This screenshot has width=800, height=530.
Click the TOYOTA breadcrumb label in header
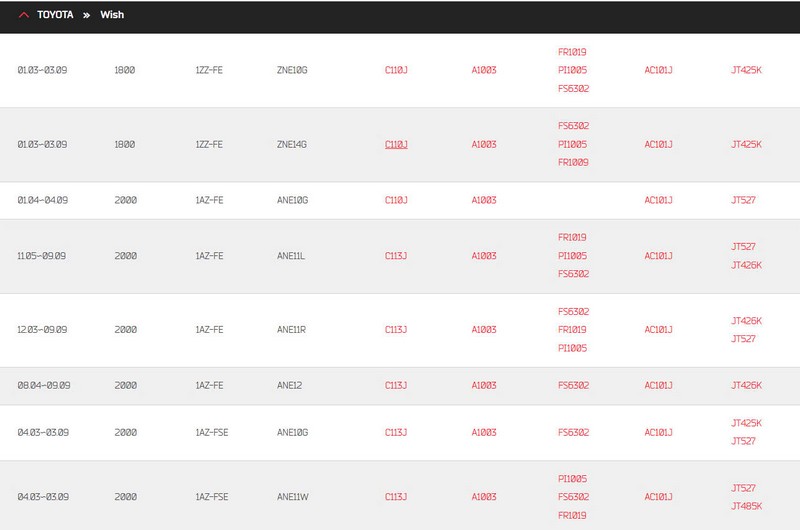[x=55, y=16]
